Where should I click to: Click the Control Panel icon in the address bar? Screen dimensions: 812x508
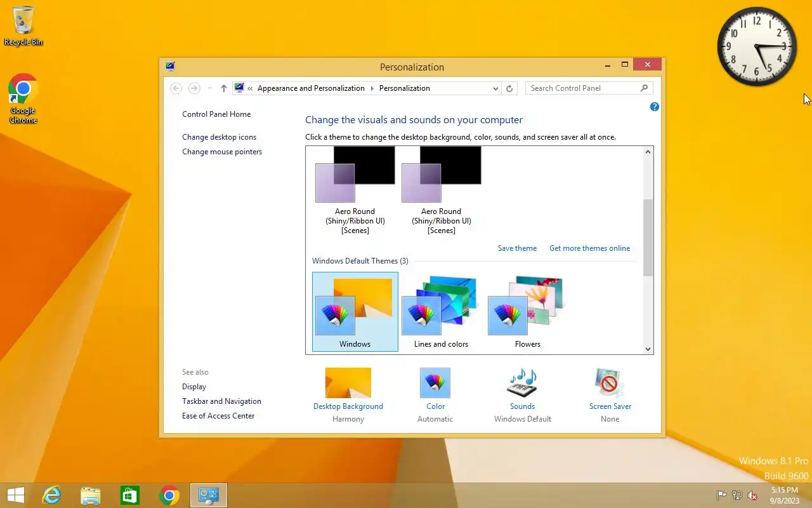[239, 88]
